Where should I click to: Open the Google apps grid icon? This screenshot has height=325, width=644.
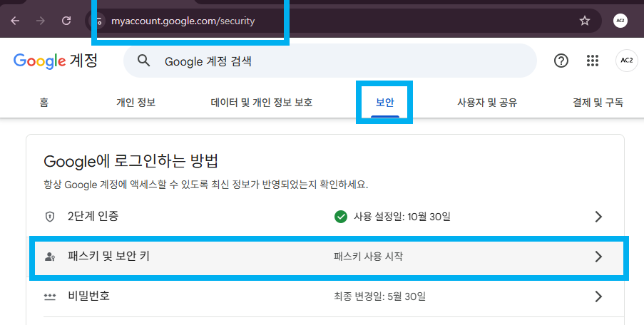point(592,61)
